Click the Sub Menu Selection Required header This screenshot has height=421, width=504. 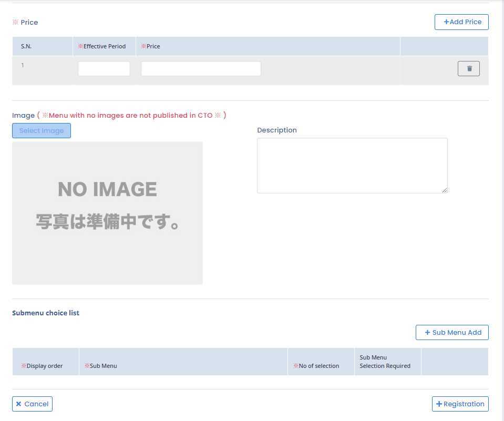[385, 362]
